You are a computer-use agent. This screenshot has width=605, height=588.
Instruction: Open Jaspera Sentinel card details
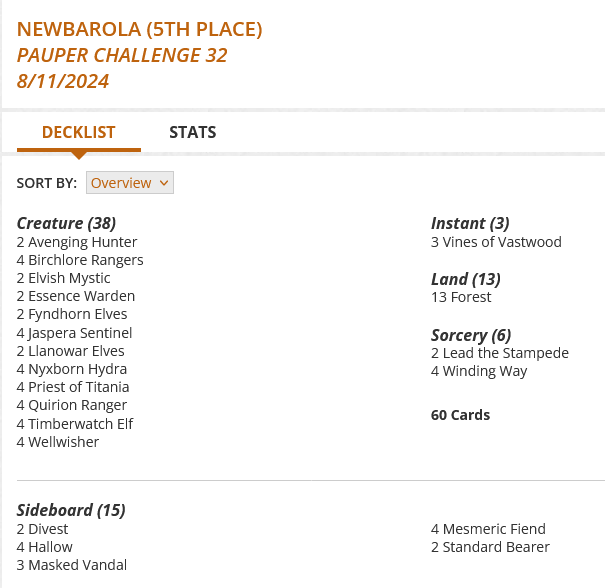pyautogui.click(x=80, y=333)
